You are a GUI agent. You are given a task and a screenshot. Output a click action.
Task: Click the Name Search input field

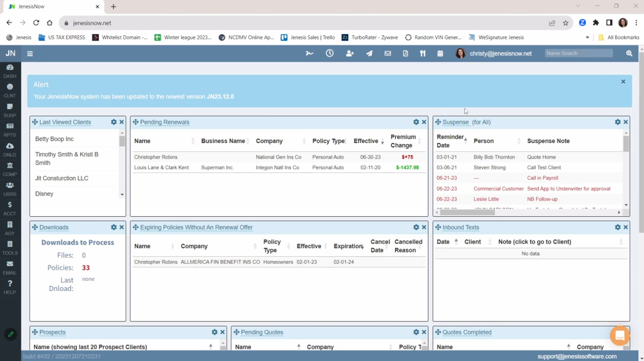(x=579, y=53)
